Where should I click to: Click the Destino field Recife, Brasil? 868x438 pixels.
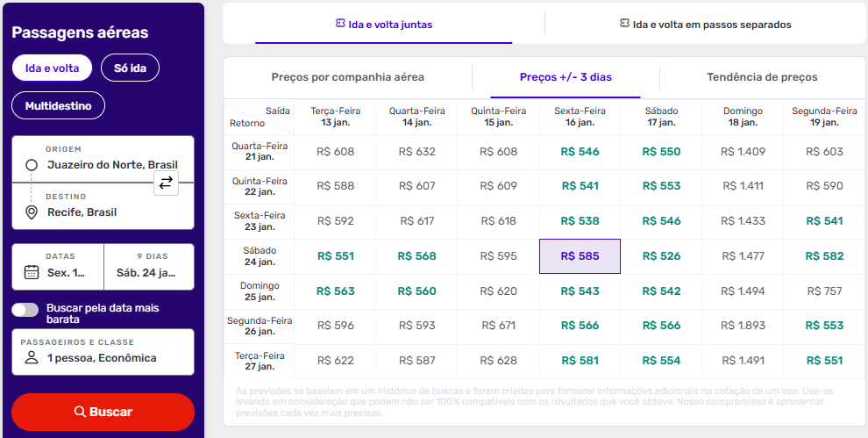pos(103,206)
